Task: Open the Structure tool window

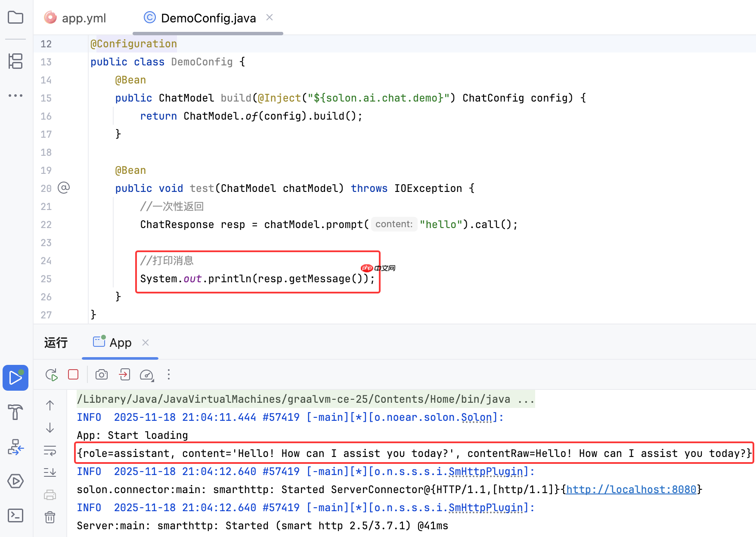Action: click(15, 61)
